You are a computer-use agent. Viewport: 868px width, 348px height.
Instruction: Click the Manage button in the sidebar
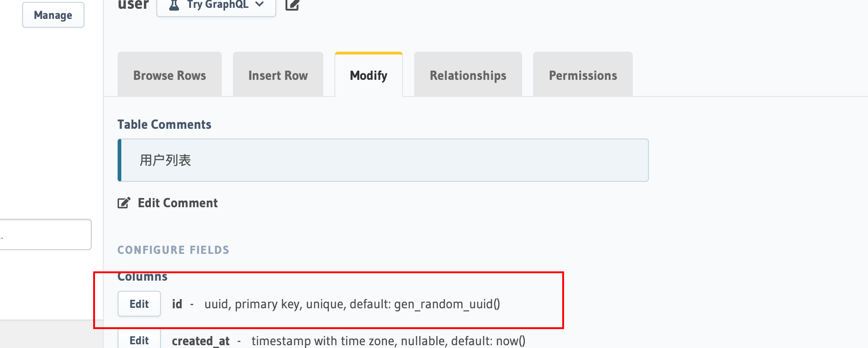click(x=53, y=15)
